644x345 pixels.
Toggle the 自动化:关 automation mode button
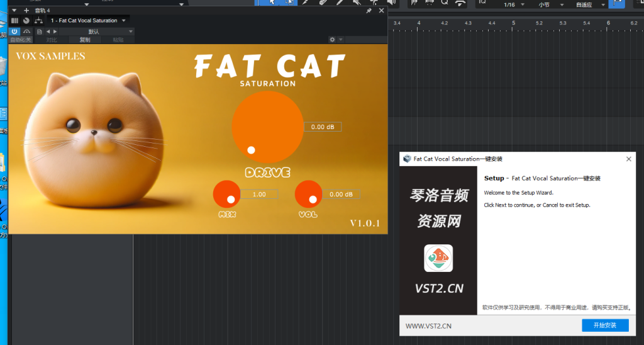coord(21,40)
